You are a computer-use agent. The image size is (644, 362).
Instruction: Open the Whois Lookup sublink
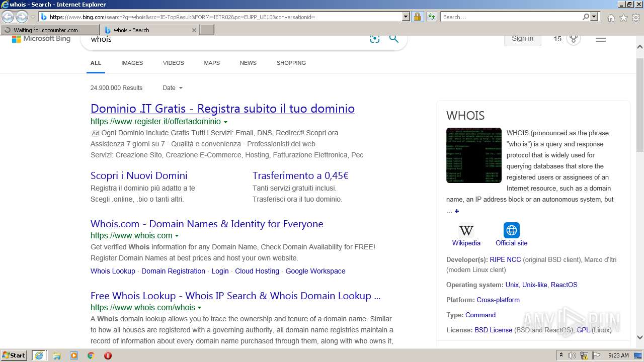(113, 271)
